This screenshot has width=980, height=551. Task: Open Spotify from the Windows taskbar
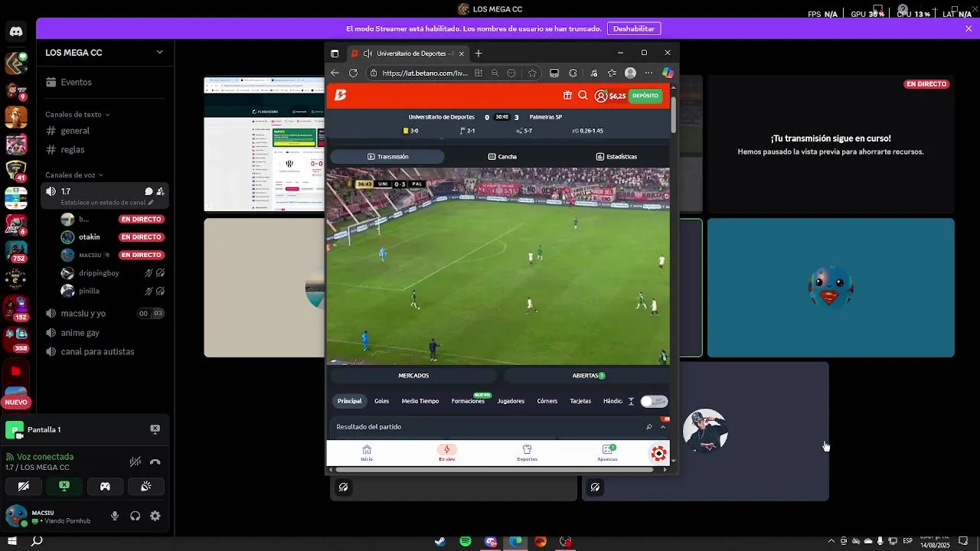[465, 542]
